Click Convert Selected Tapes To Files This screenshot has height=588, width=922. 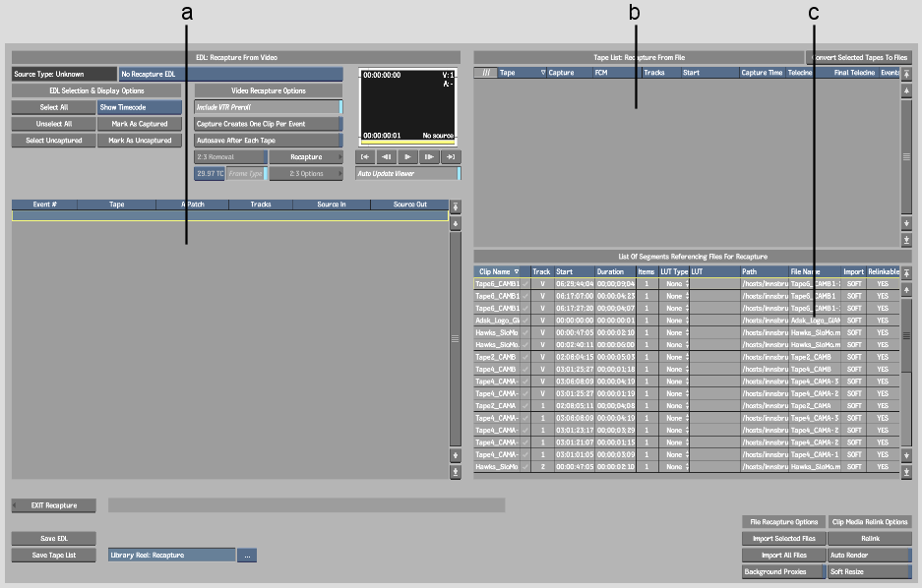pyautogui.click(x=859, y=58)
